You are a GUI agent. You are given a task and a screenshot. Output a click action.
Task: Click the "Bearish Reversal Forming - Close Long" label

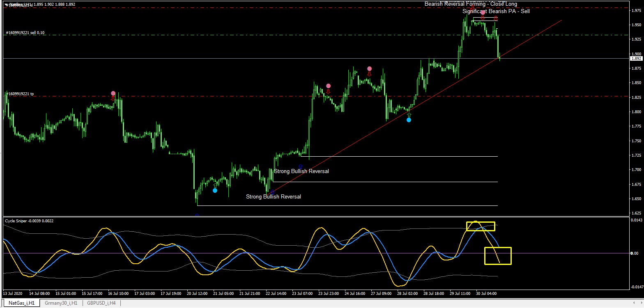pos(471,4)
